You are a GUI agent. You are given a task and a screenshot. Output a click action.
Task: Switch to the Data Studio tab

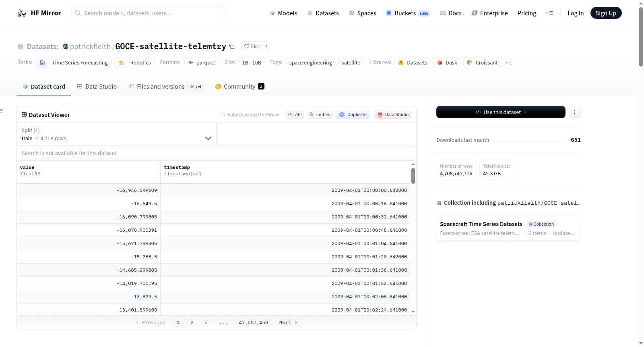point(97,87)
